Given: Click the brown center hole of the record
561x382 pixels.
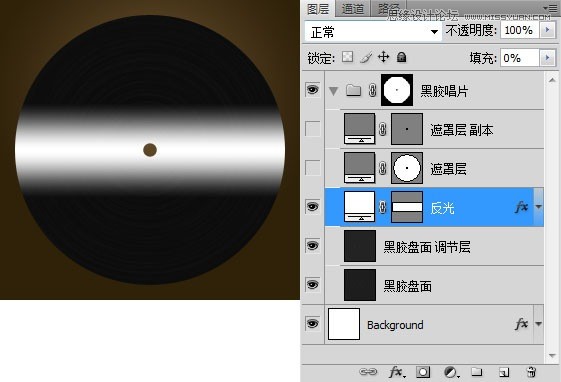Looking at the screenshot, I should click(150, 150).
